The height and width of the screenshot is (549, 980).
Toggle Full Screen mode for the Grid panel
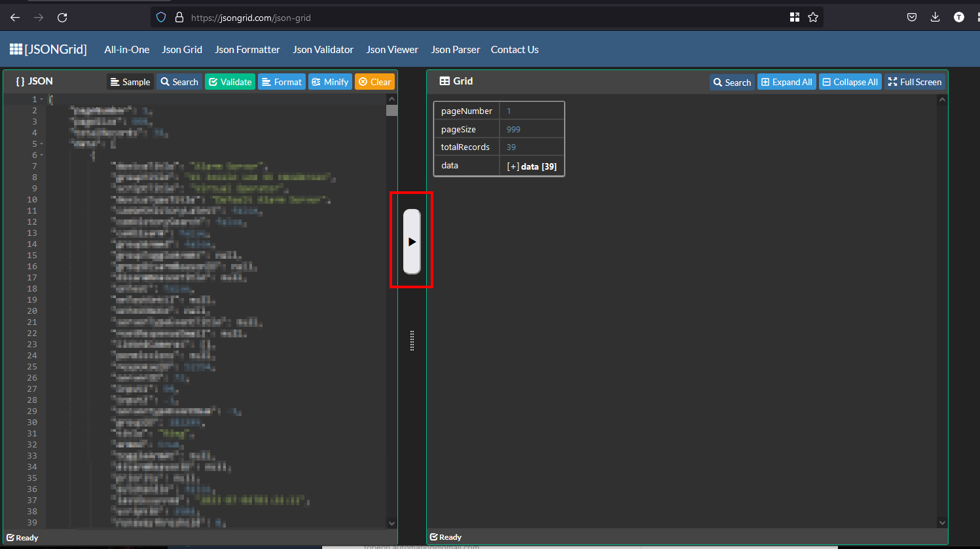coord(915,81)
